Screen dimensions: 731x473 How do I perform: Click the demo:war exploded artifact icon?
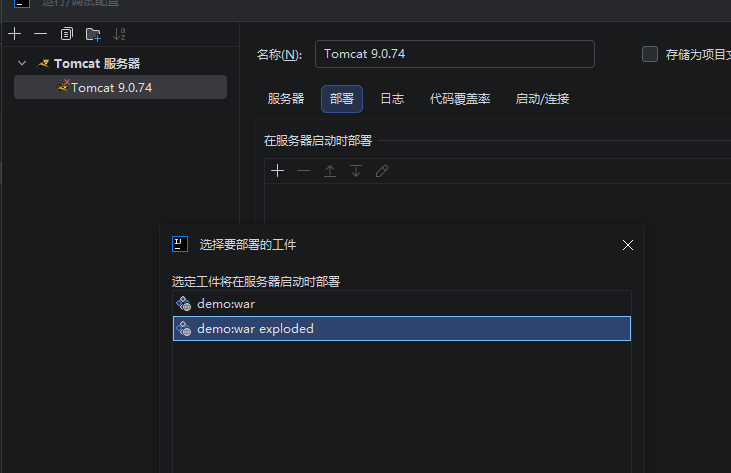click(x=184, y=329)
